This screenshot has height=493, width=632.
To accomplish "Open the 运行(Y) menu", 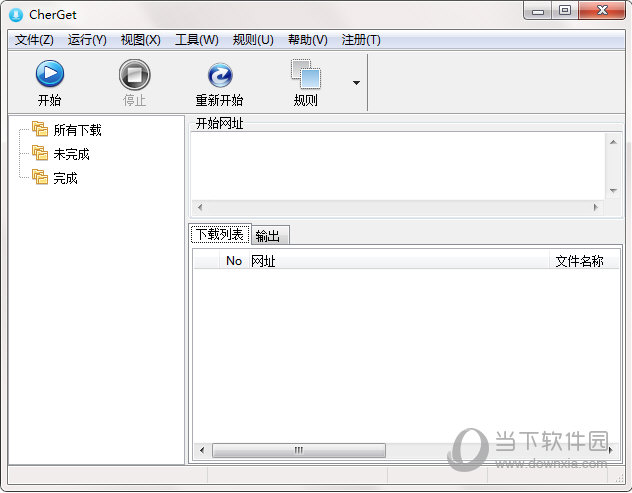I will [x=87, y=40].
